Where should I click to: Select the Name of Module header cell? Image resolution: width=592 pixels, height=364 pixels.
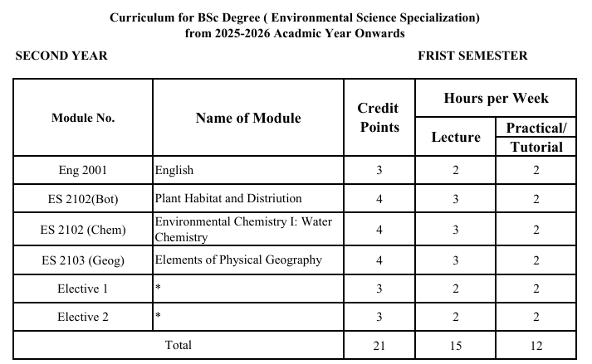click(248, 118)
